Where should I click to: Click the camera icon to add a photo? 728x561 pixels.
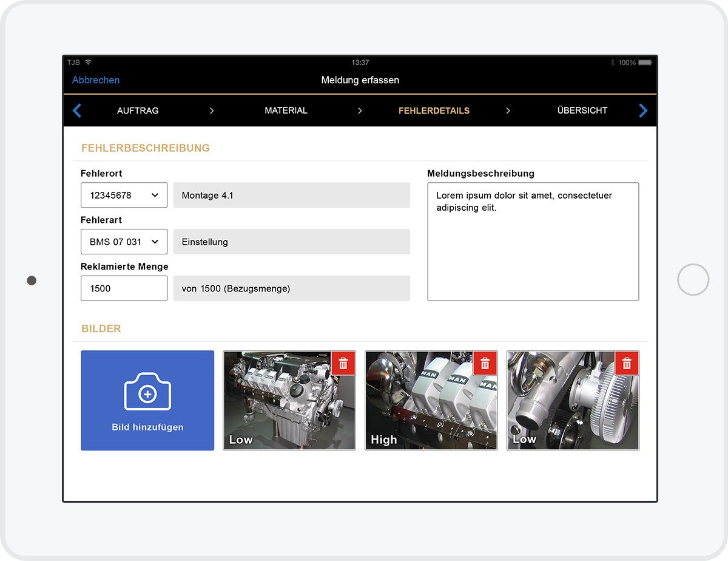click(147, 391)
